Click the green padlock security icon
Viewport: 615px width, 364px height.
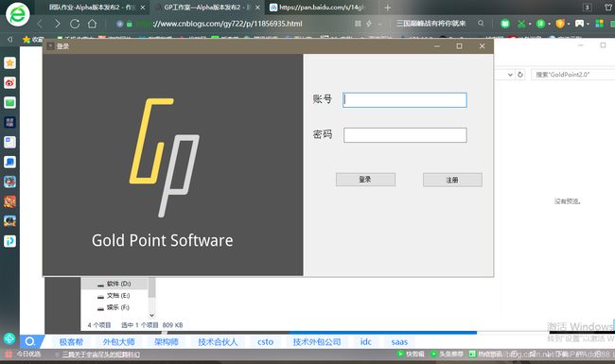[130, 24]
